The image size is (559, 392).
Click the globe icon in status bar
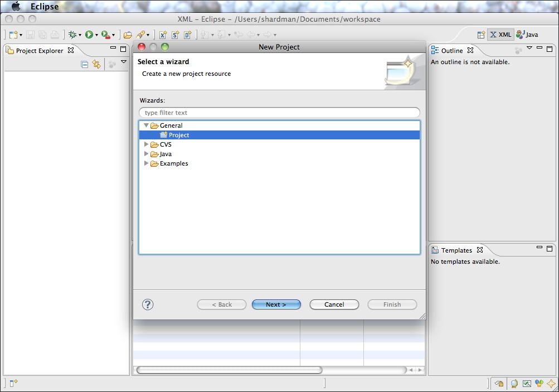(x=514, y=384)
